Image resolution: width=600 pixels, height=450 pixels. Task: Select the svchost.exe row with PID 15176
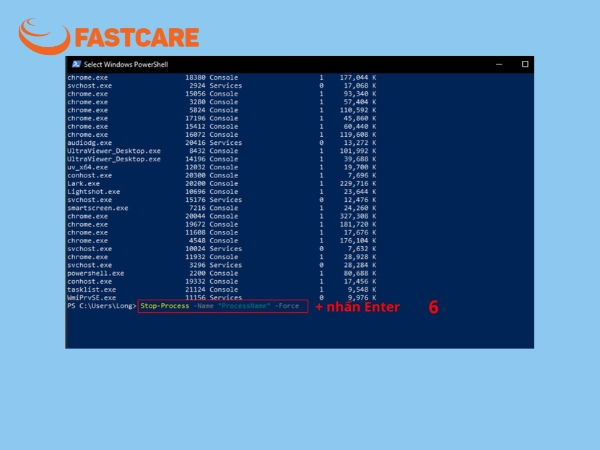222,200
